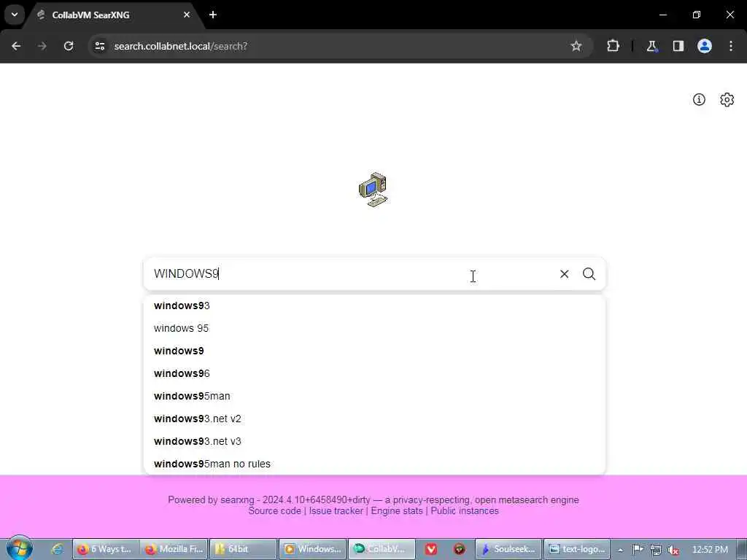The width and height of the screenshot is (747, 560).
Task: Close the CollabVM SearXNG tab
Action: tap(187, 15)
